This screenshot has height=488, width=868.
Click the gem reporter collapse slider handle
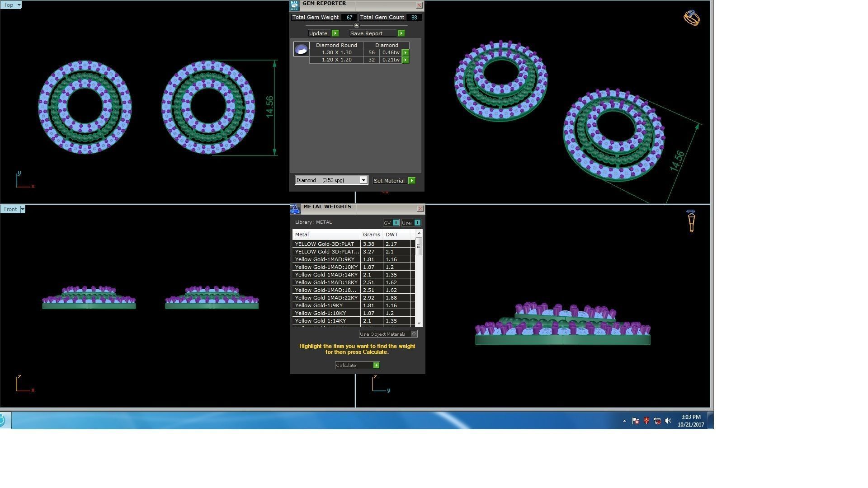(357, 26)
